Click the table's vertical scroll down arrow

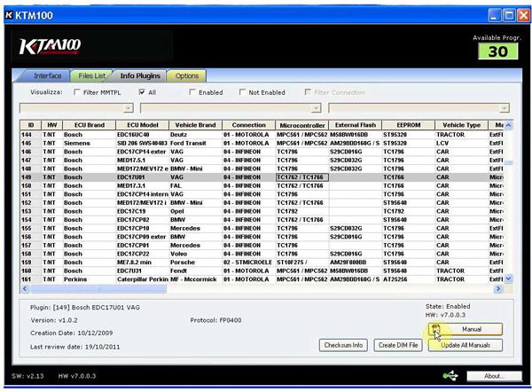[x=508, y=279]
